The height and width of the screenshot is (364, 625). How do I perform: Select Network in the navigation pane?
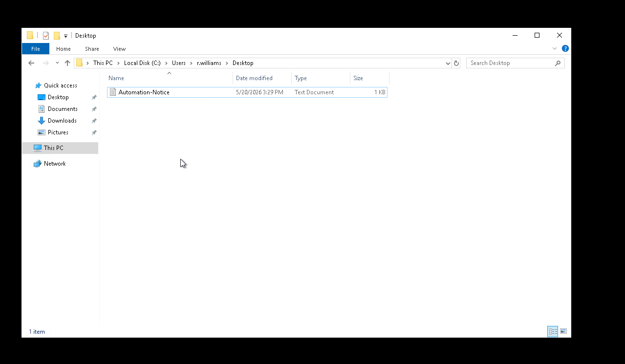(x=55, y=164)
